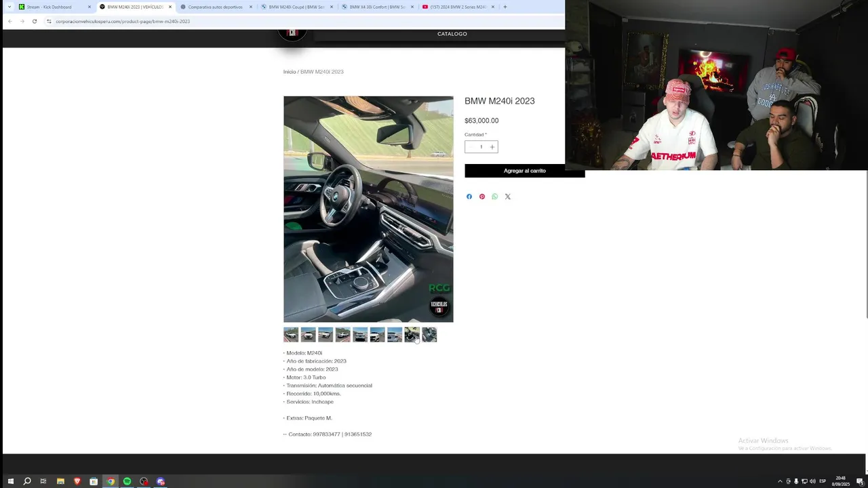
Task: Select the eighth car thumbnail
Action: point(412,335)
